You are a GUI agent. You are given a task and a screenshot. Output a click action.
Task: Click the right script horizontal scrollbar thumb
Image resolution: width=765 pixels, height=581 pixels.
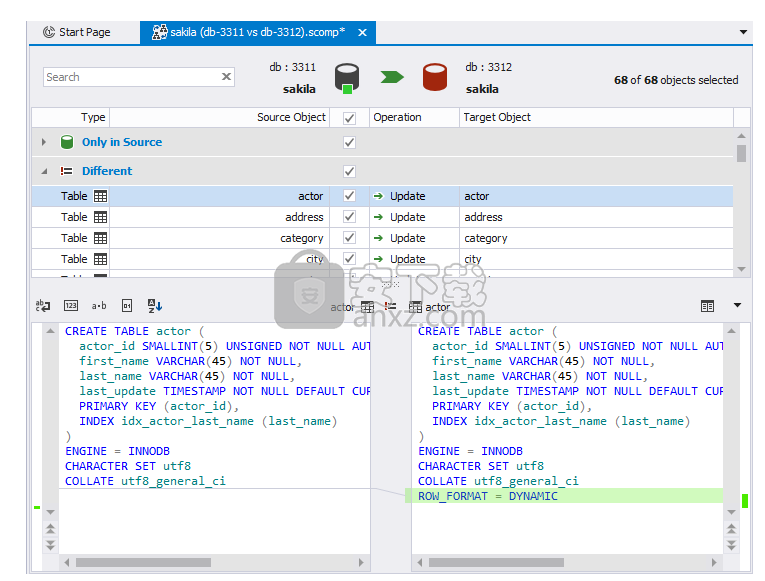496,562
